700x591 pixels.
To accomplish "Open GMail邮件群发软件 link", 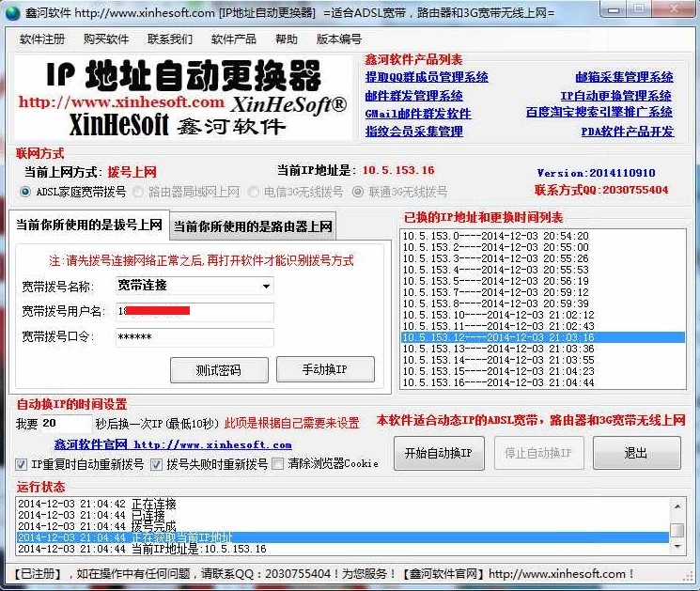I will click(418, 114).
